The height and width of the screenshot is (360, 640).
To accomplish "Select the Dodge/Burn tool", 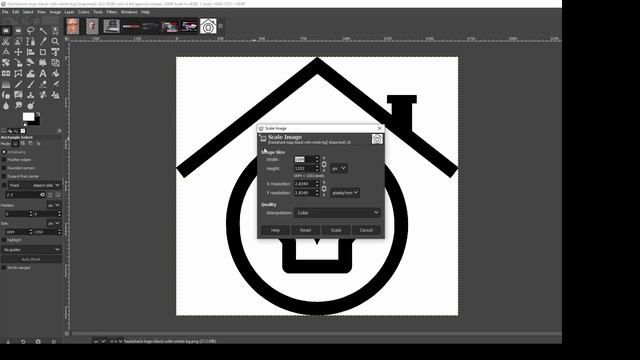I will pyautogui.click(x=31, y=106).
